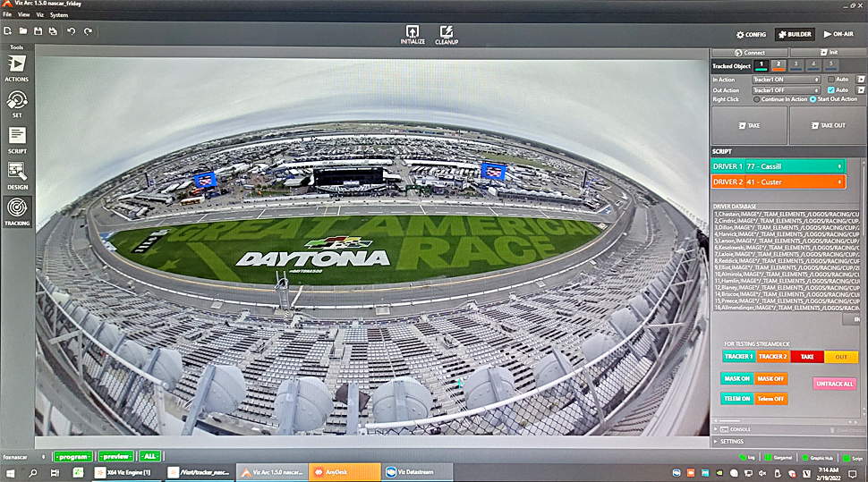Open the In Action Tracker1 ON dropdown
The image size is (868, 482).
[786, 80]
